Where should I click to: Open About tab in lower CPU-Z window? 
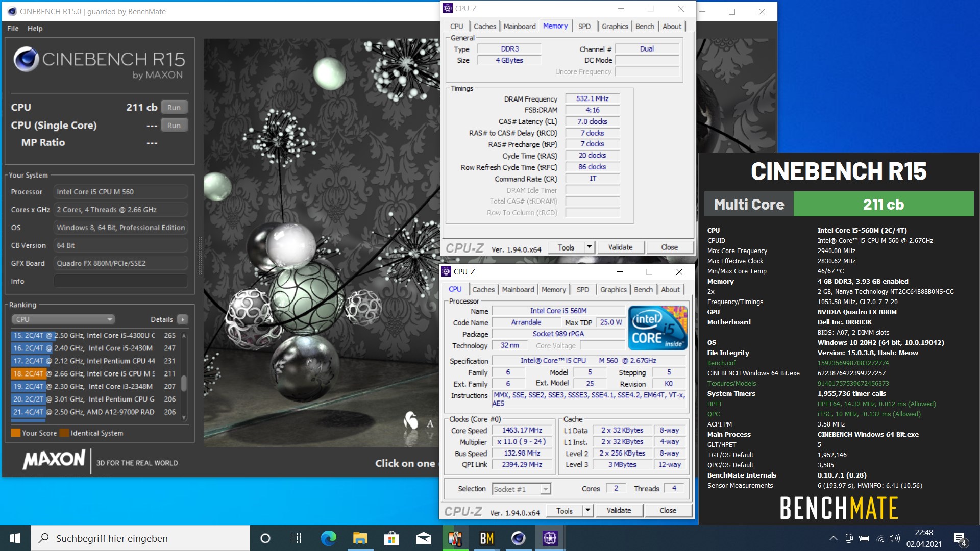670,290
